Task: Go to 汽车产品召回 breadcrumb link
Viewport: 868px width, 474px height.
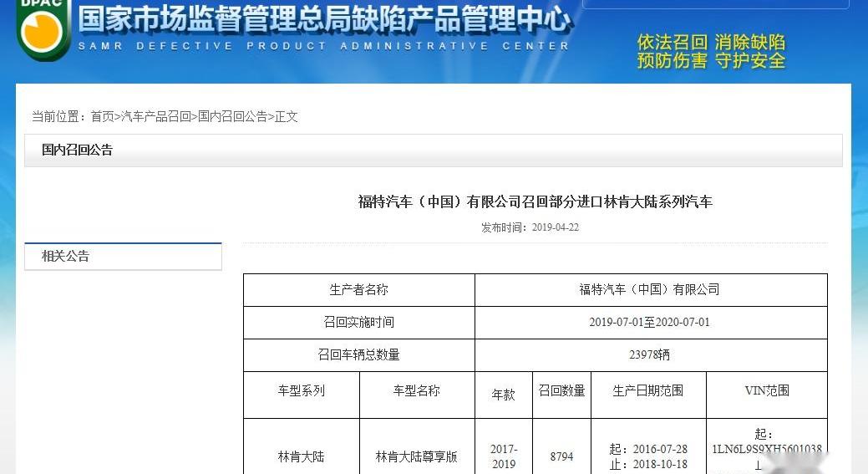Action: tap(155, 116)
